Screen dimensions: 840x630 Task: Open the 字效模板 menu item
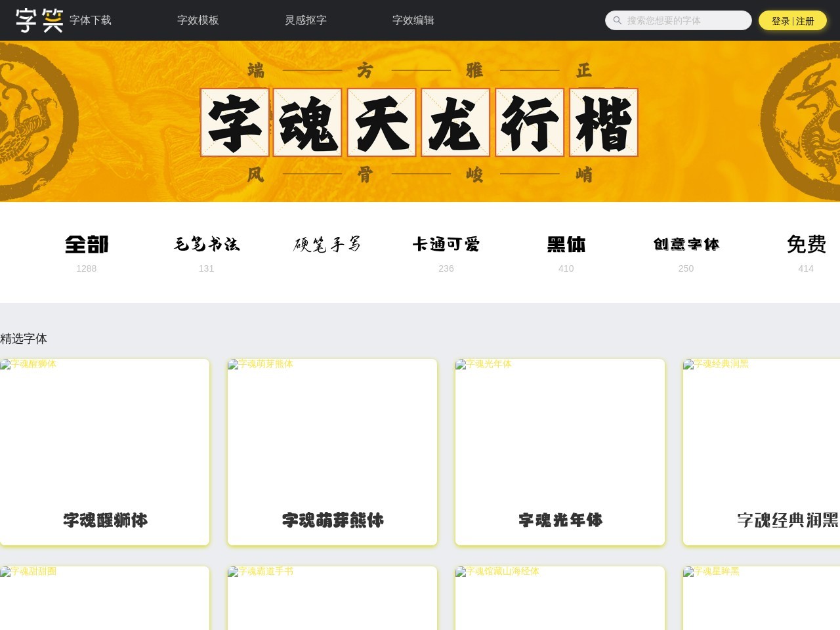tap(198, 20)
